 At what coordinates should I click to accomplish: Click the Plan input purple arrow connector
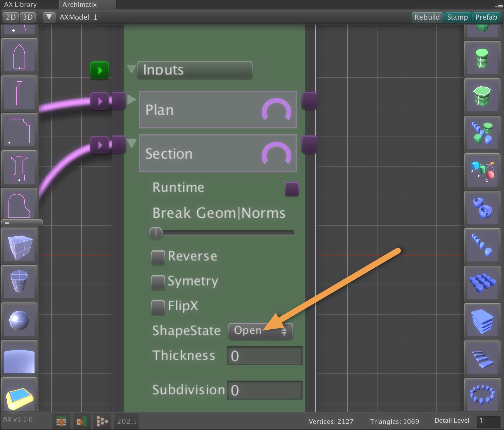(100, 101)
